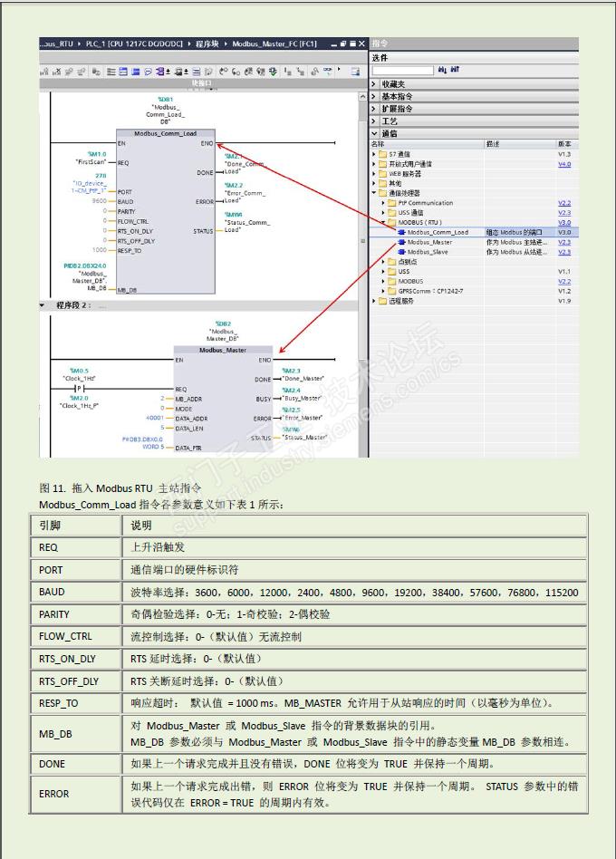Click the "Done_Master" output tag
This screenshot has width=616, height=859.
[x=303, y=379]
